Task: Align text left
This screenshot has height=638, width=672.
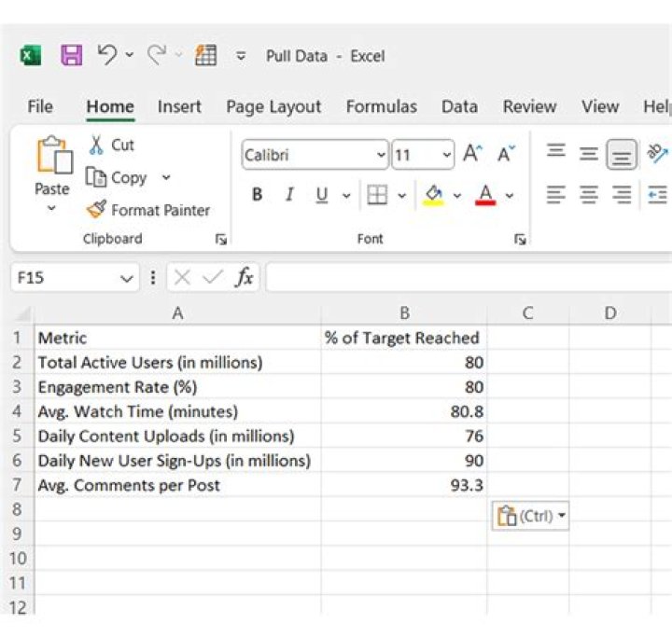Action: coord(556,195)
